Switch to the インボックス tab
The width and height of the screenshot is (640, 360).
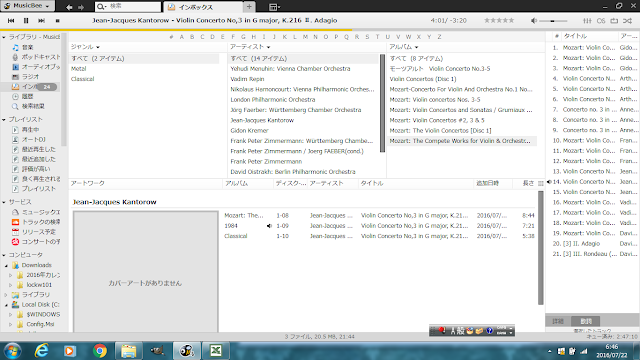pyautogui.click(x=203, y=7)
